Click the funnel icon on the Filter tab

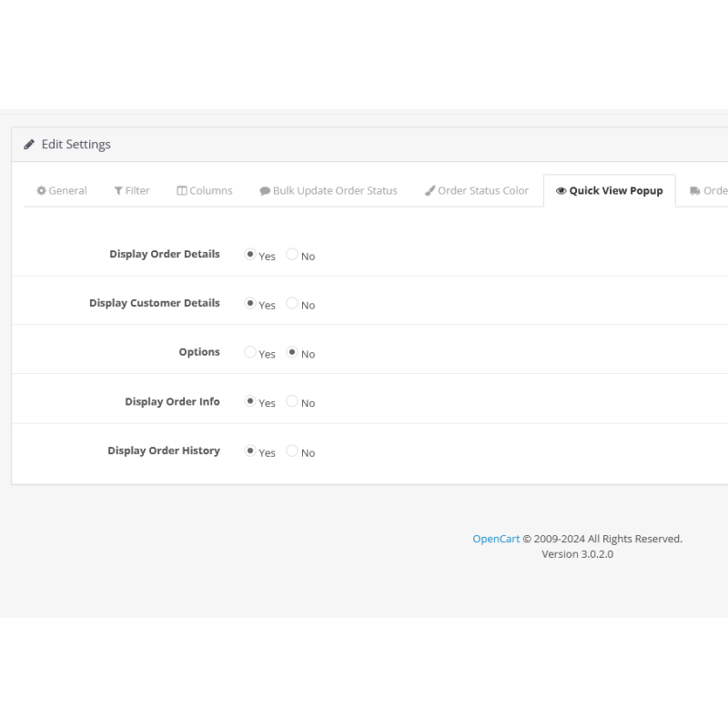point(118,190)
